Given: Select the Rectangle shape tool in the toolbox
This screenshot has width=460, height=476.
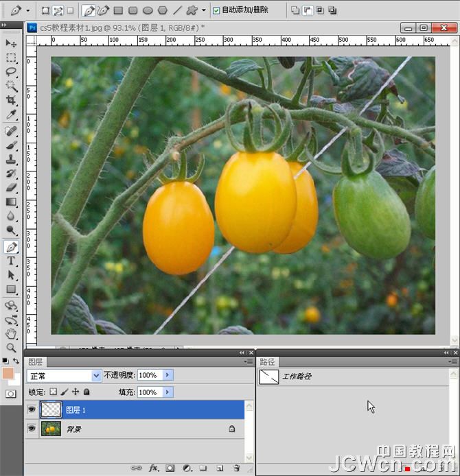Looking at the screenshot, I should [x=11, y=289].
